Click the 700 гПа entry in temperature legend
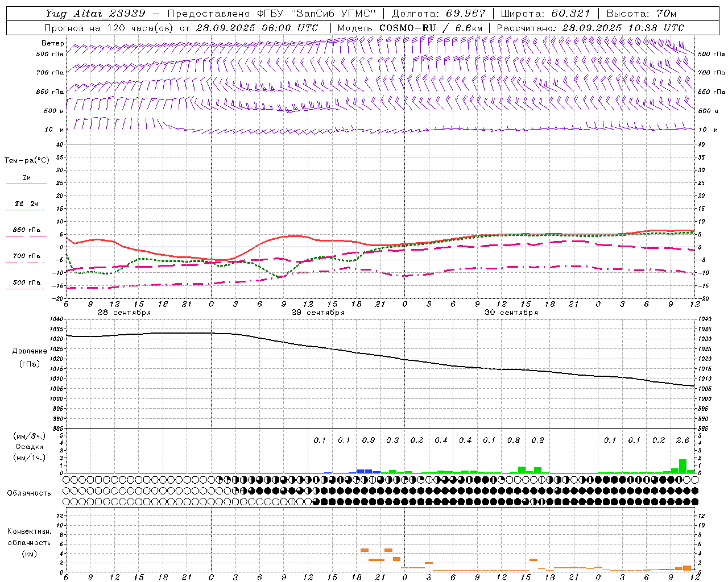Viewport: 728px width, 582px height. pyautogui.click(x=26, y=256)
